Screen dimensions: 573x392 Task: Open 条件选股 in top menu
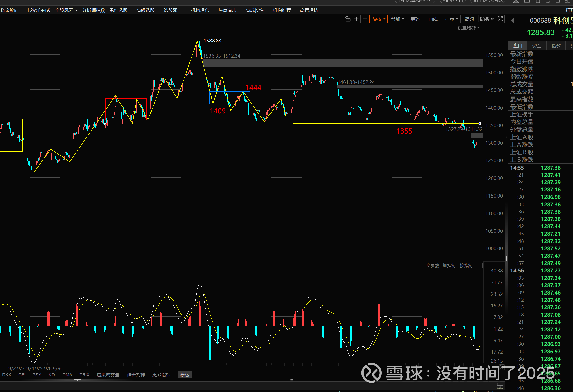[x=118, y=10]
